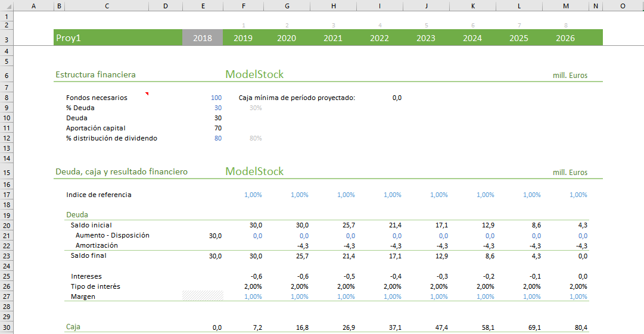
Task: Click the Caja mínima de período proyectado value
Action: tap(397, 98)
